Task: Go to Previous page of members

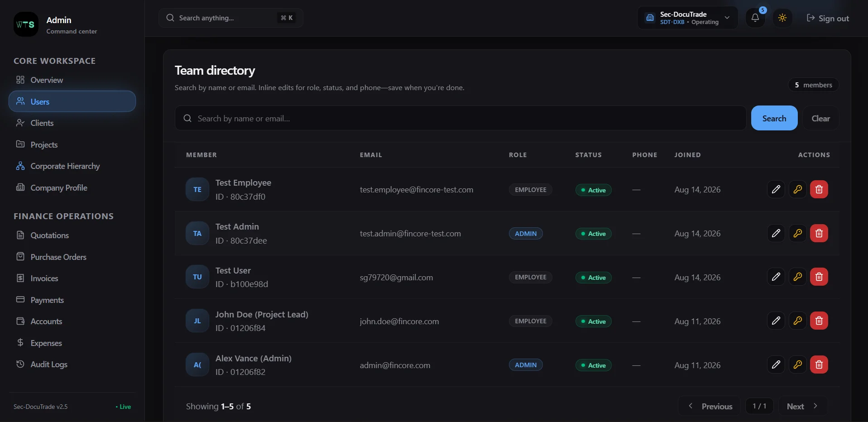Action: (x=710, y=406)
